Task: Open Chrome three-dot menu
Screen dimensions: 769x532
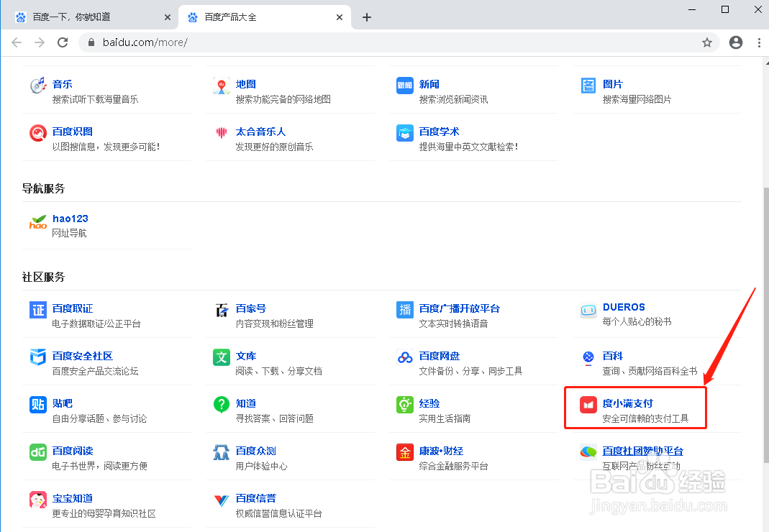Action: pyautogui.click(x=759, y=42)
